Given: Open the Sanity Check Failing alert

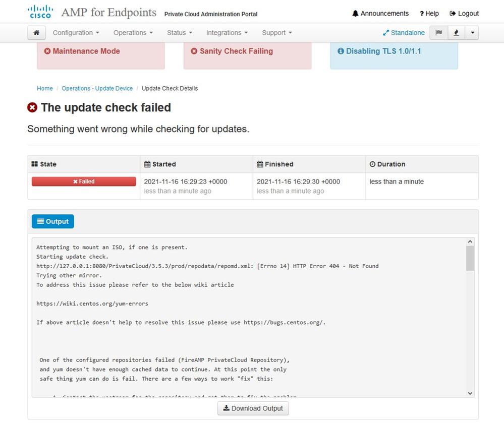Looking at the screenshot, I should click(248, 55).
